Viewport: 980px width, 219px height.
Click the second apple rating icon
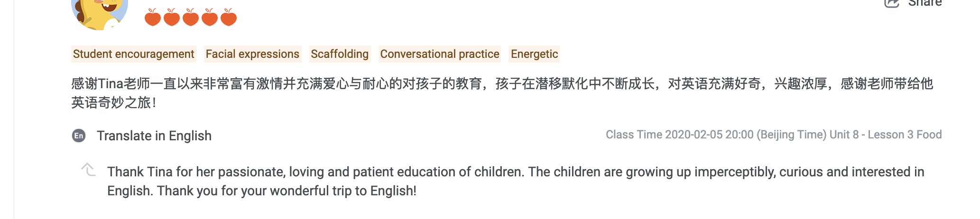172,18
